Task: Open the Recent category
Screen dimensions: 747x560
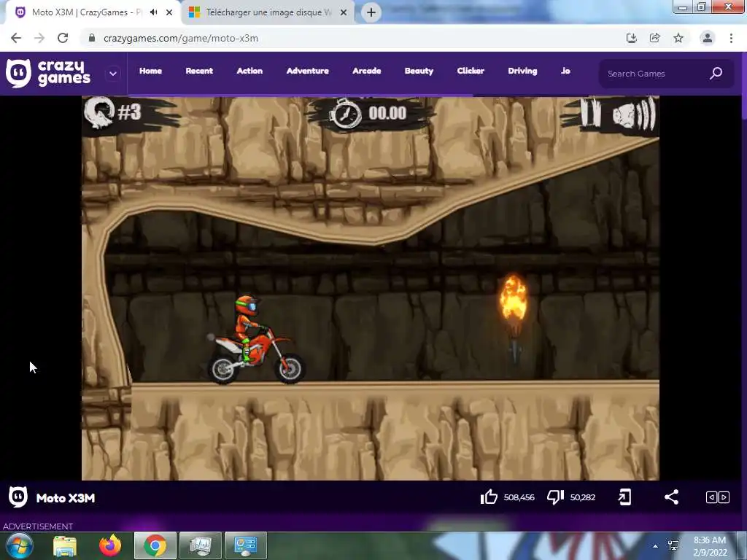Action: 199,71
